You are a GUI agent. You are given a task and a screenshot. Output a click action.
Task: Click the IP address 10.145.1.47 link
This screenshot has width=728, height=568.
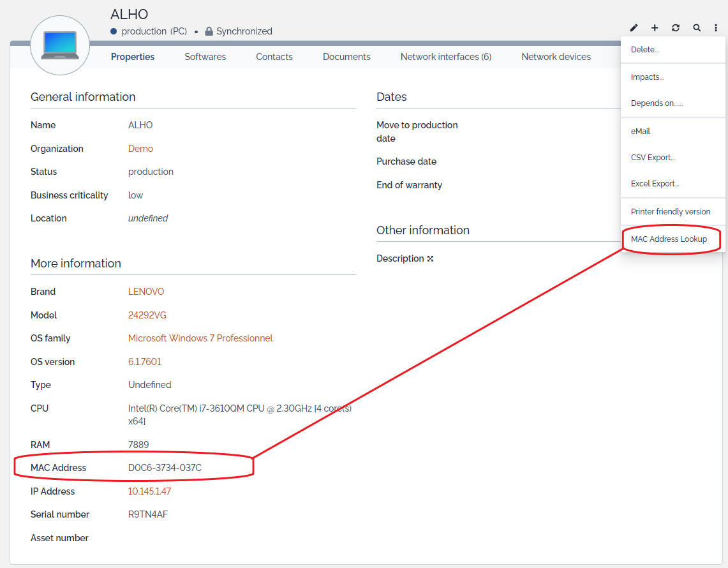[149, 491]
